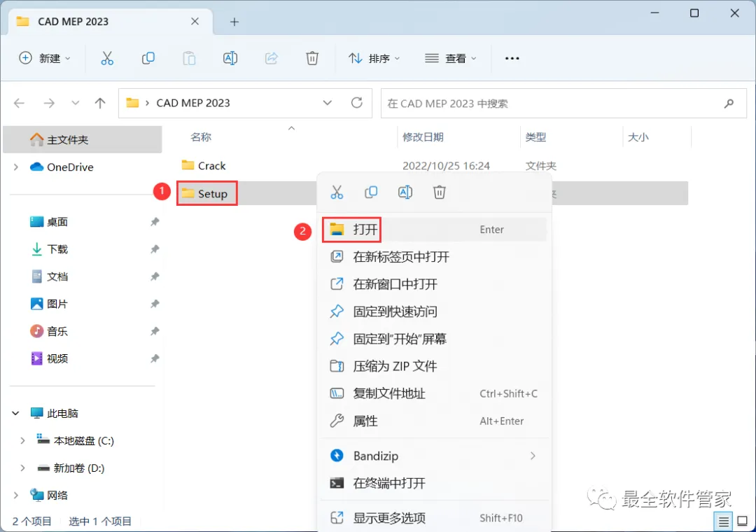756x532 pixels.
Task: Click CAD MEP 2023 in the address bar
Action: point(193,103)
